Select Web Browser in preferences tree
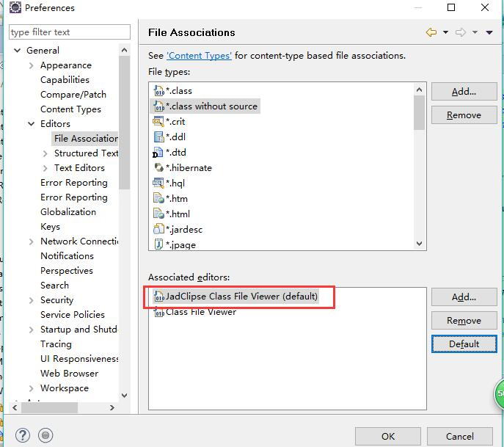This screenshot has width=504, height=447. (x=69, y=374)
